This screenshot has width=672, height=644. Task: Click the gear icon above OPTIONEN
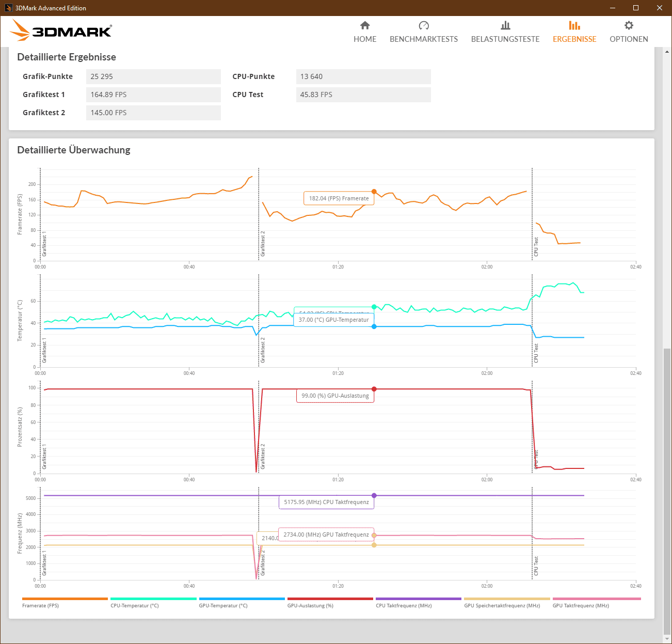pyautogui.click(x=629, y=25)
